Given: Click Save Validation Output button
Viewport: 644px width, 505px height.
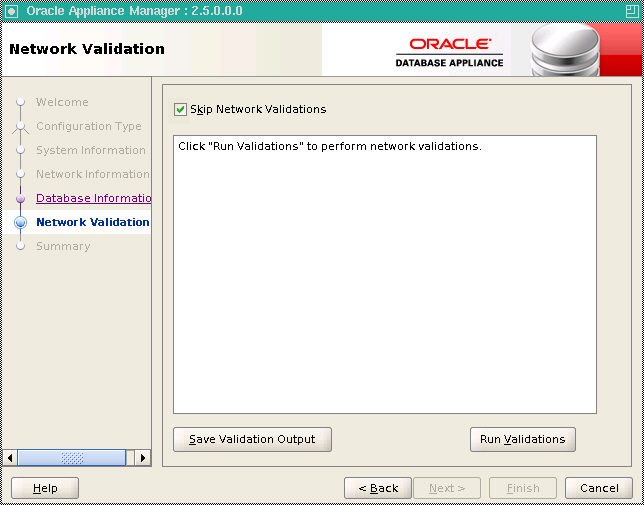Looking at the screenshot, I should coord(252,439).
